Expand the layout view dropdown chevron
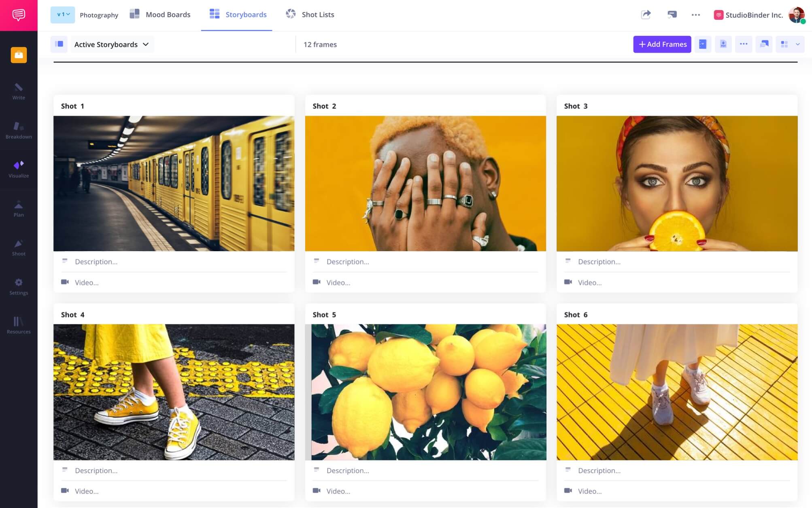Image resolution: width=812 pixels, height=508 pixels. [798, 44]
